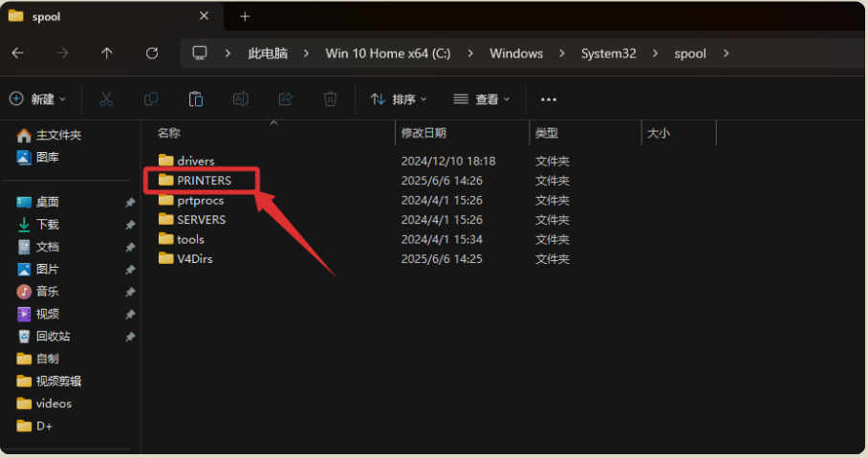Expand the 查看 view options dropdown

(x=482, y=99)
